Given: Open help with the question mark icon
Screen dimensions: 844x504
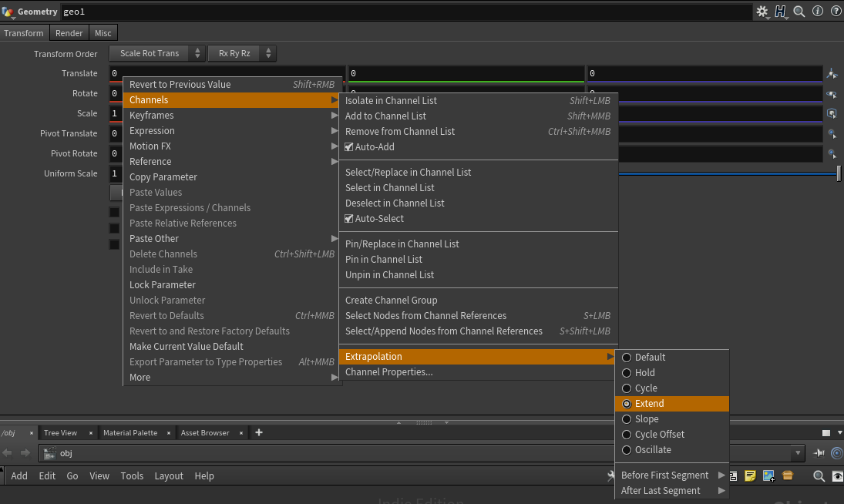Looking at the screenshot, I should [x=836, y=12].
